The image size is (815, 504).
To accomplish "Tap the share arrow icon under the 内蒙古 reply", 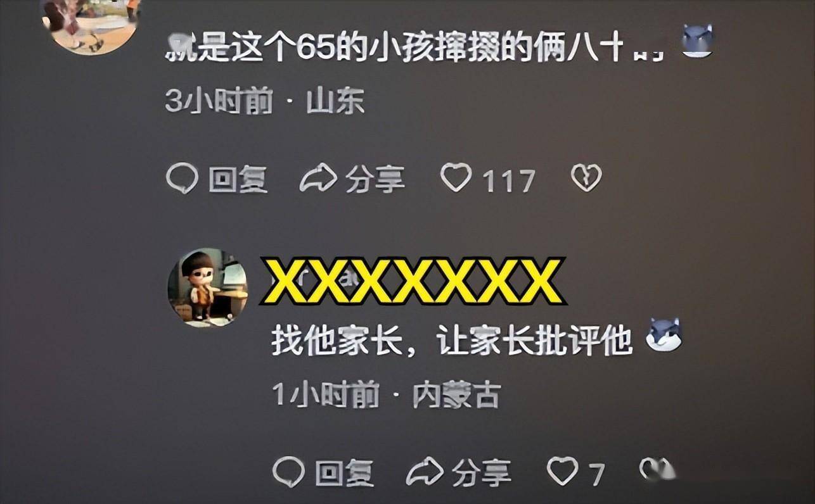I will tap(425, 470).
